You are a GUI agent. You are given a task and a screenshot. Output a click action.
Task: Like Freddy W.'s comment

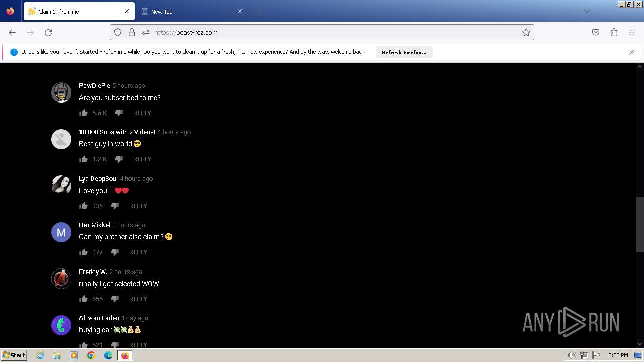coord(84,299)
